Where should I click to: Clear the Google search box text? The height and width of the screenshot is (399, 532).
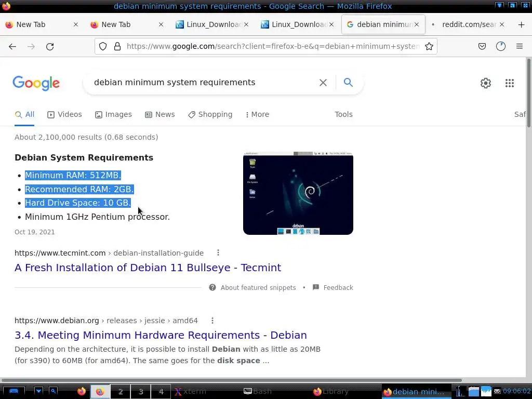coord(323,83)
